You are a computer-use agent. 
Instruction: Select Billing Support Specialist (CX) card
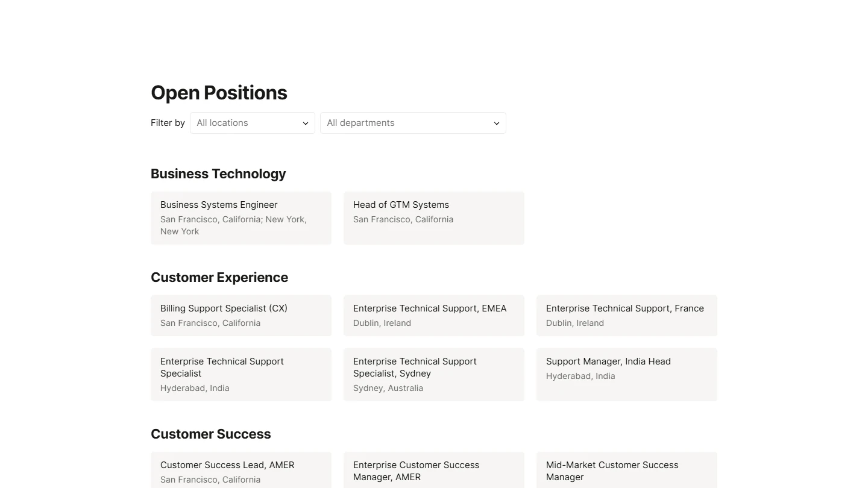[241, 315]
